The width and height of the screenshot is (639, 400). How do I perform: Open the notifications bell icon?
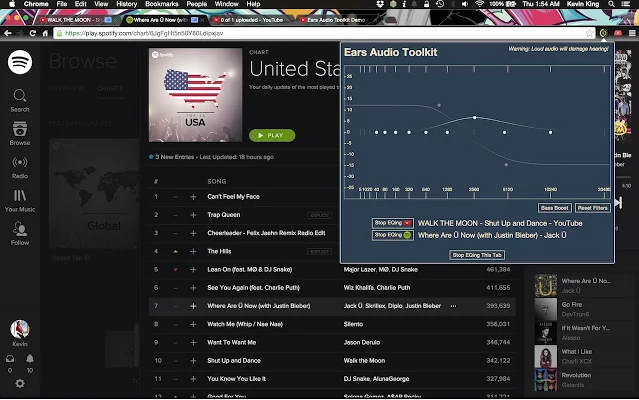30,358
